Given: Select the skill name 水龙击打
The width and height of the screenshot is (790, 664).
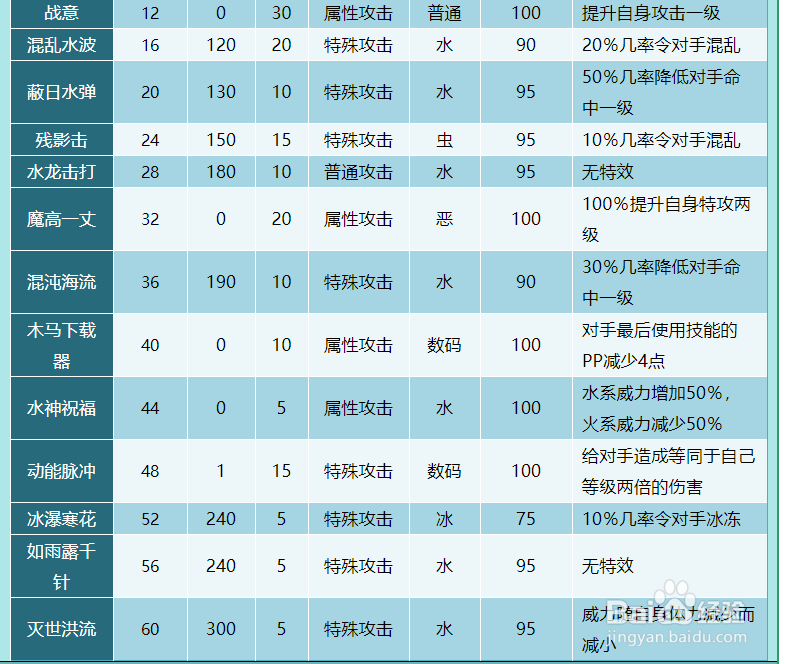Looking at the screenshot, I should 61,172.
